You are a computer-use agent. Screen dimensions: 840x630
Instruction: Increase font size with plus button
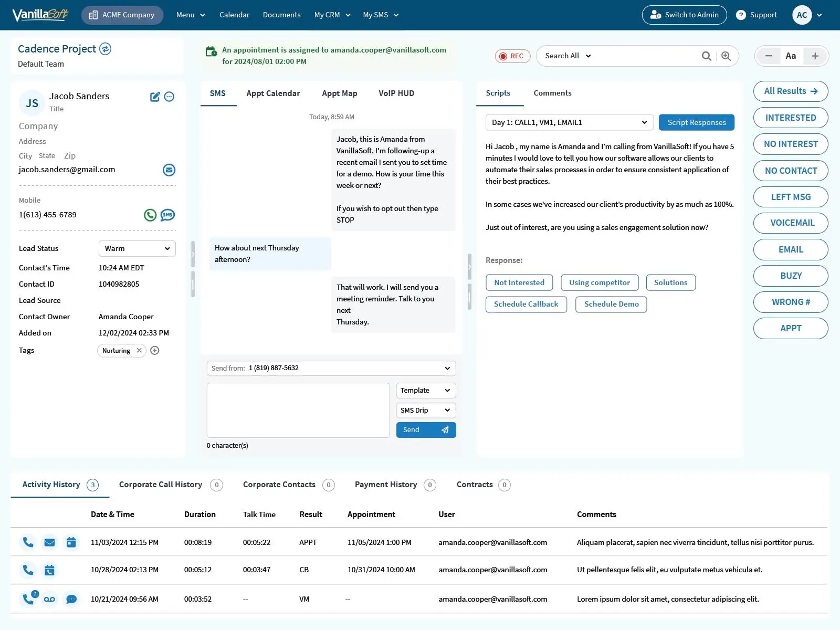[815, 56]
